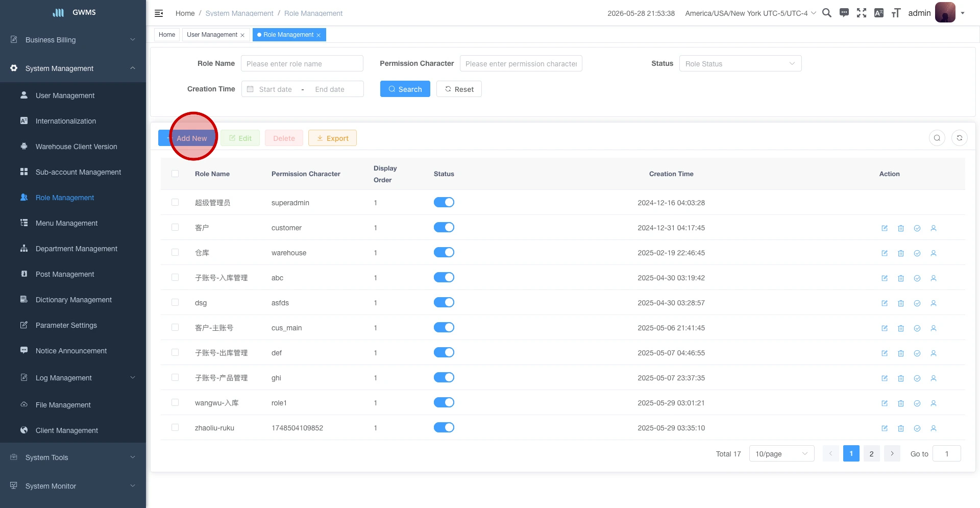
Task: Open Dictionary Management in the sidebar
Action: pos(73,300)
